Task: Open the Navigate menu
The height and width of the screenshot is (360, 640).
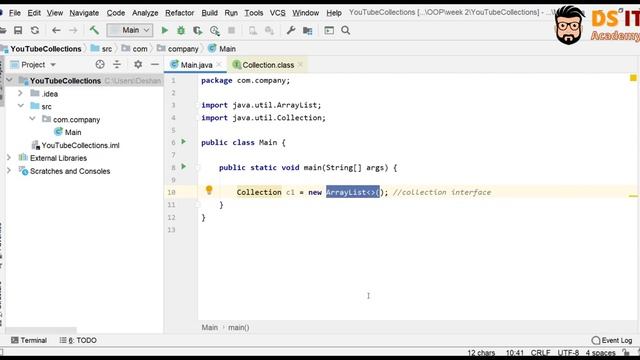Action: point(84,13)
